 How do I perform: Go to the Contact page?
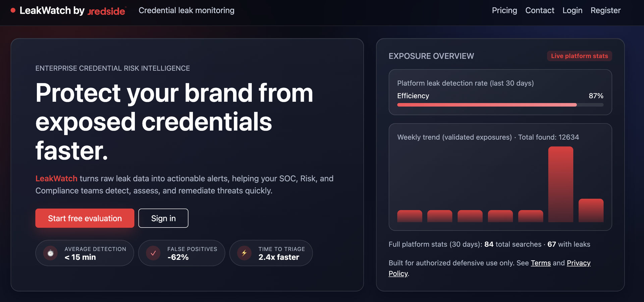pos(540,10)
